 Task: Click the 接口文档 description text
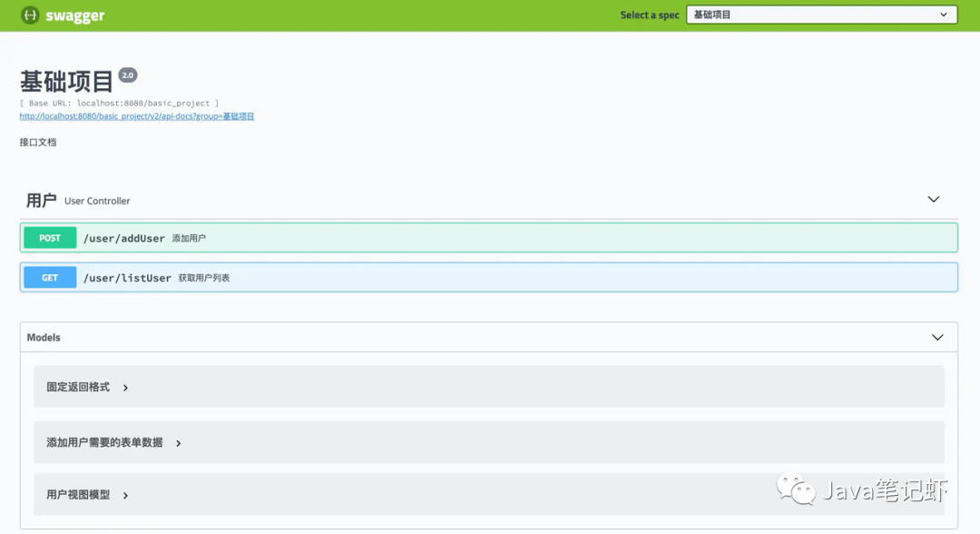pyautogui.click(x=37, y=143)
